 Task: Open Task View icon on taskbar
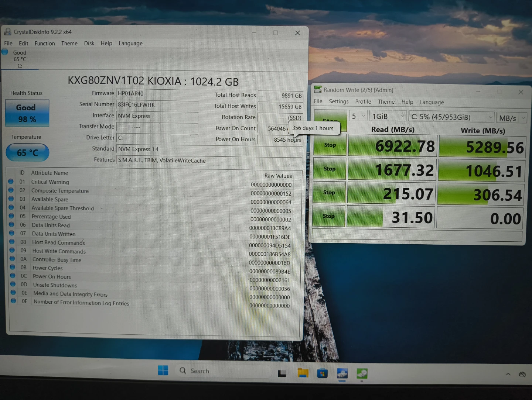(282, 373)
